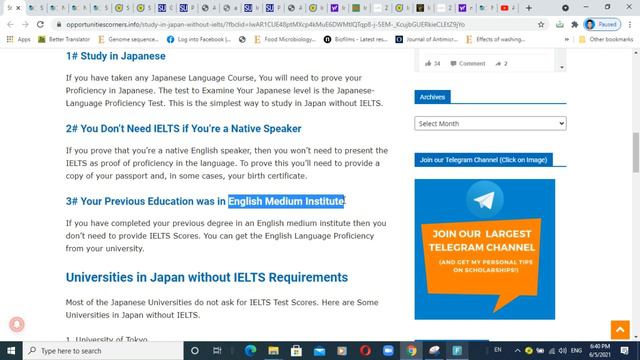Click the Telegram channel banner image

(484, 249)
